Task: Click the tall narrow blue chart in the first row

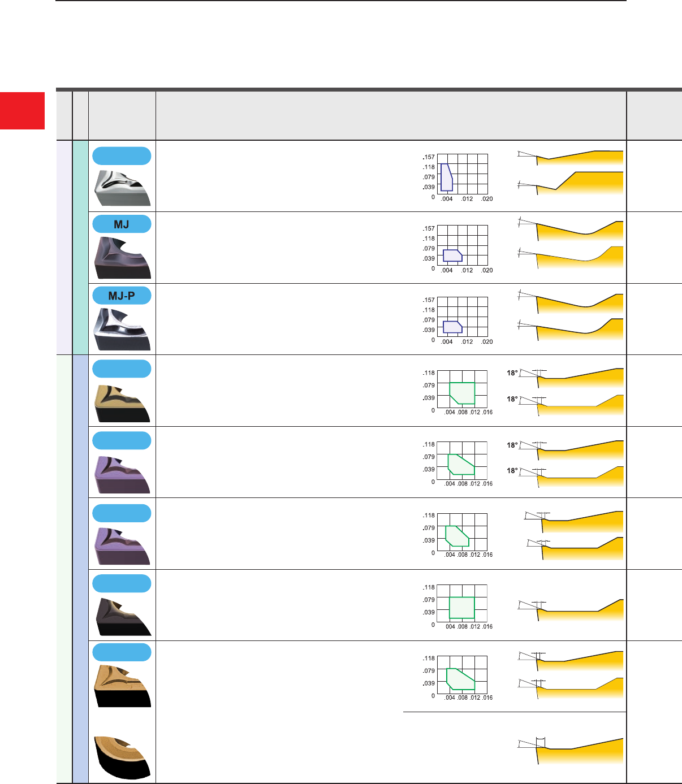Action: click(447, 177)
